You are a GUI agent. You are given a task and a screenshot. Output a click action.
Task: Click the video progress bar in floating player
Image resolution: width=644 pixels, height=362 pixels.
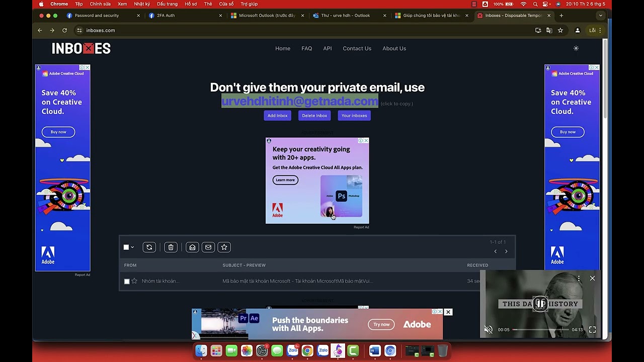pyautogui.click(x=540, y=330)
